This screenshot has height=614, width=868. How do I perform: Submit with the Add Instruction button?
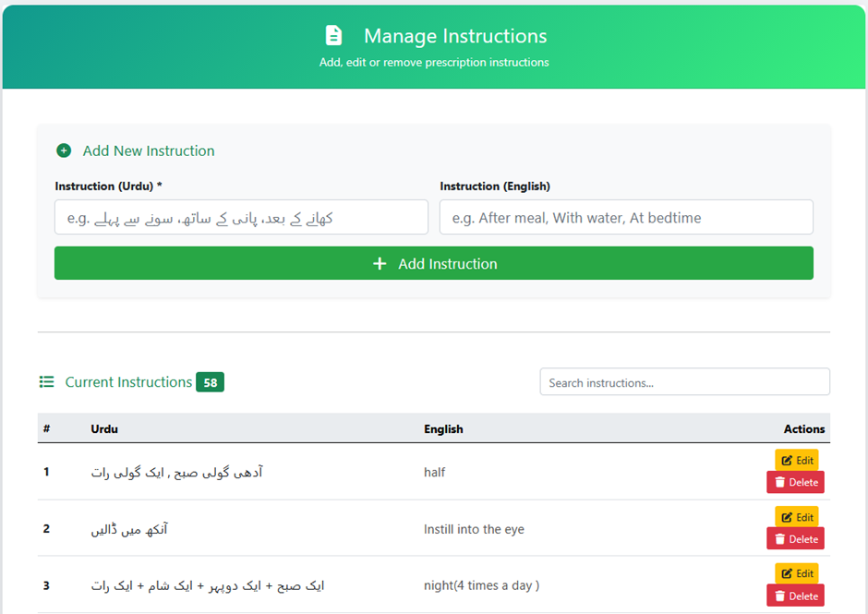pos(433,263)
